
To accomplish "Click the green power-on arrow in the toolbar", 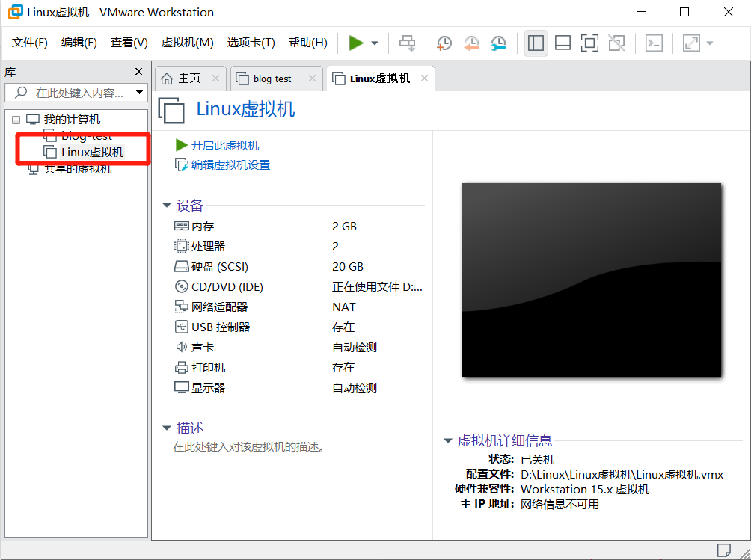I will tap(357, 43).
